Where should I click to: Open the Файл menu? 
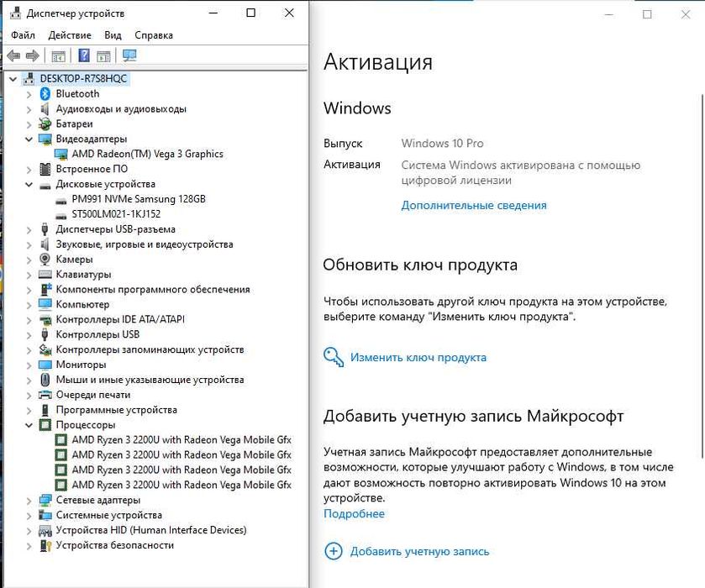tap(23, 35)
